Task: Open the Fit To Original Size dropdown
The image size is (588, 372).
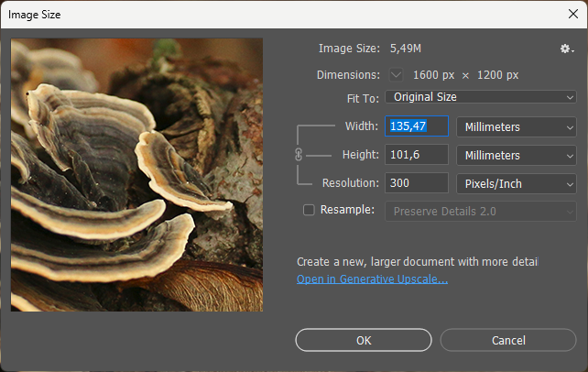Action: pos(480,97)
